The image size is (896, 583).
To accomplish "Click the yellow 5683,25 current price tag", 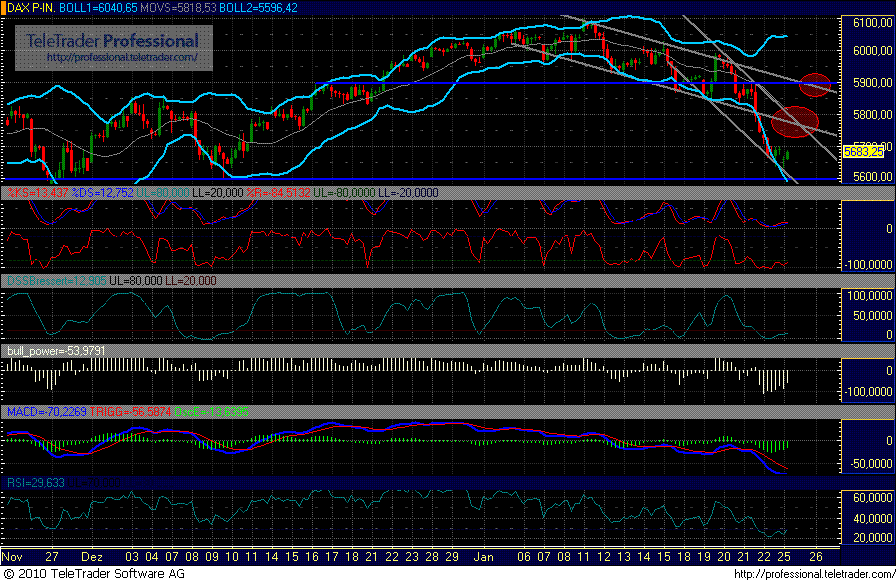I will [x=863, y=152].
